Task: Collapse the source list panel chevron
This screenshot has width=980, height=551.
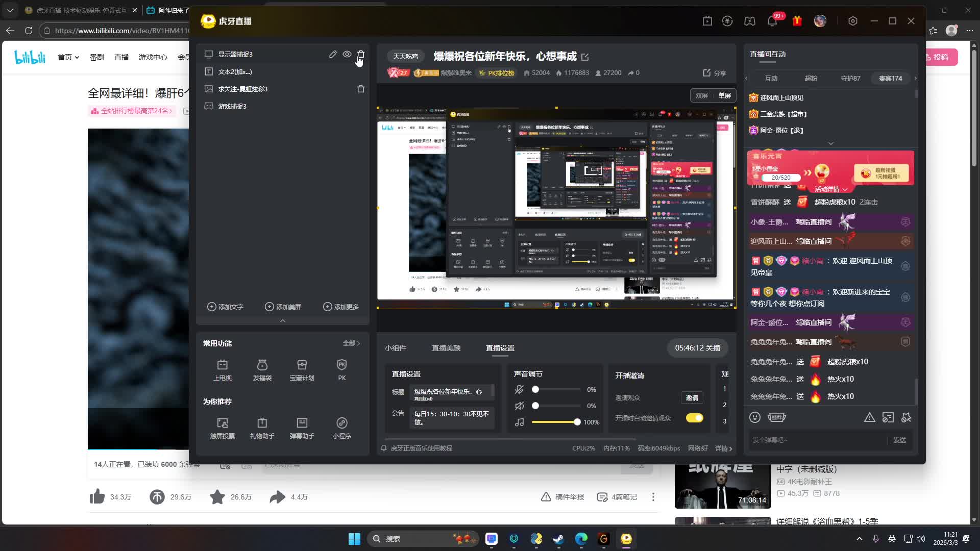Action: pyautogui.click(x=282, y=321)
